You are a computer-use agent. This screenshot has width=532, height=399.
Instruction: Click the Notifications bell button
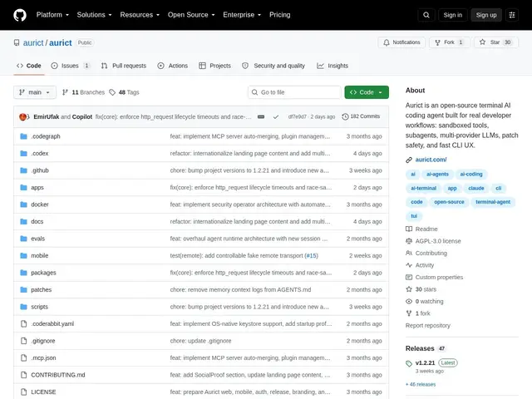(401, 42)
